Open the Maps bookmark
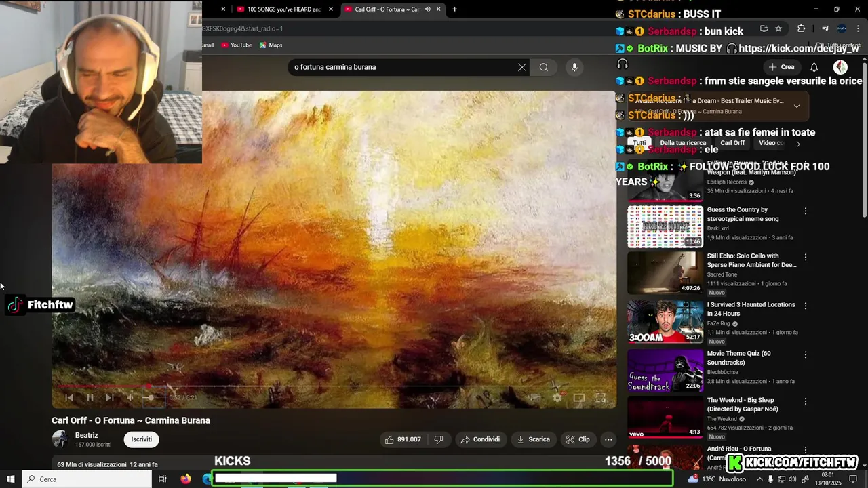Viewport: 868px width, 488px height. pos(271,45)
